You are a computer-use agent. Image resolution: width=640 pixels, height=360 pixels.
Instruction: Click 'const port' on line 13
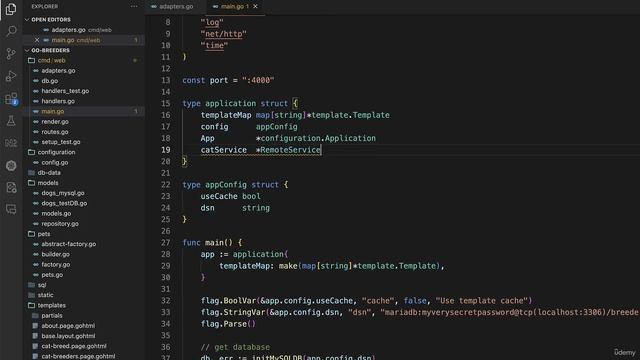205,80
